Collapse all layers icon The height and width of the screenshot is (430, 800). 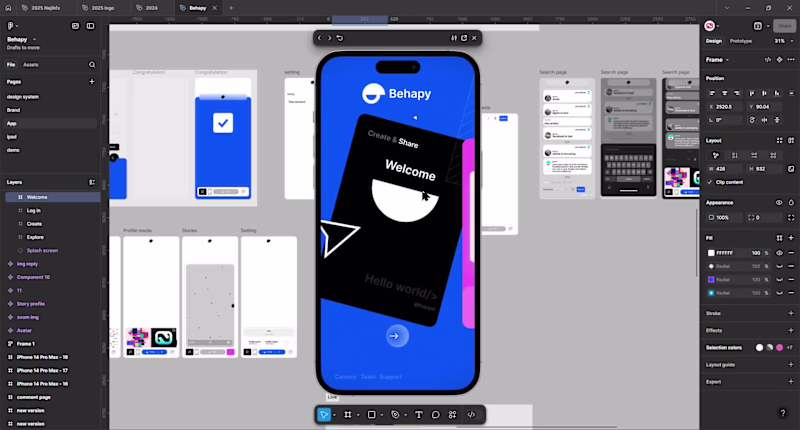pyautogui.click(x=92, y=182)
